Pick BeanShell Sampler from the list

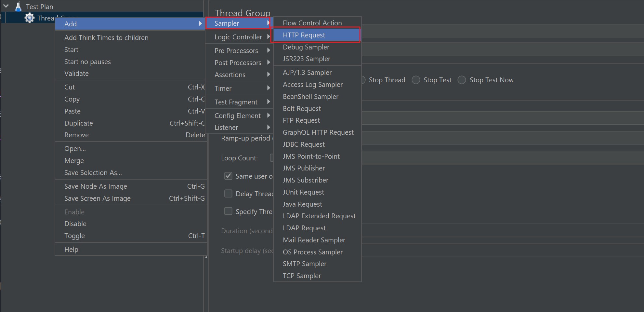pos(317,97)
